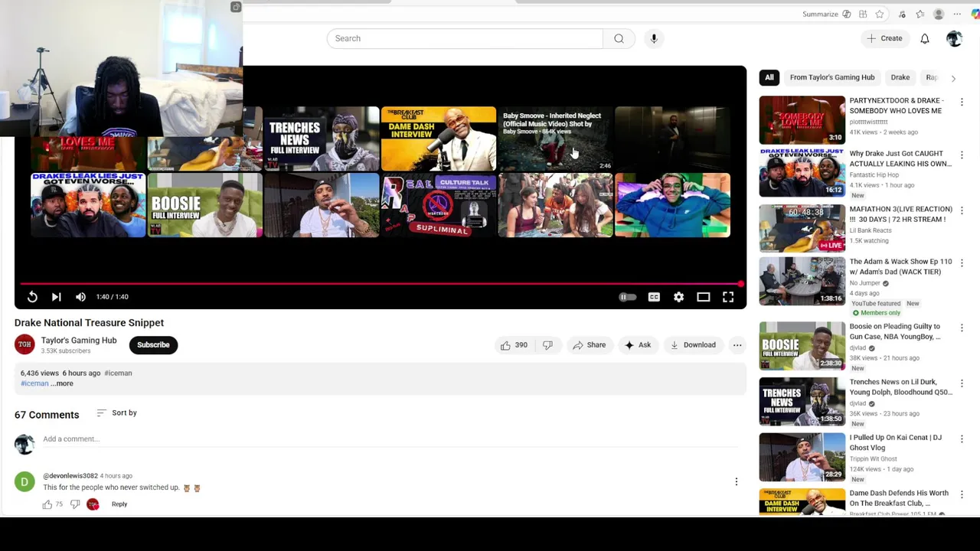
Task: Toggle the autoplay switch
Action: click(627, 297)
